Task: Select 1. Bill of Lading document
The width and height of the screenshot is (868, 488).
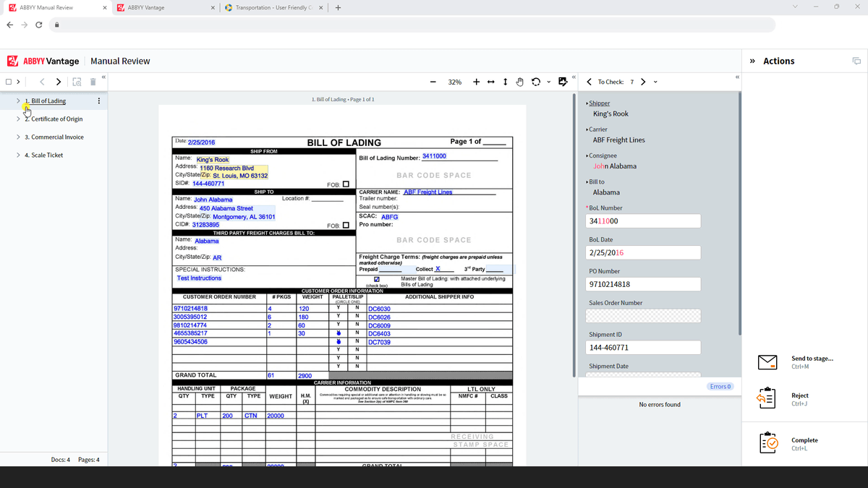Action: pos(45,101)
